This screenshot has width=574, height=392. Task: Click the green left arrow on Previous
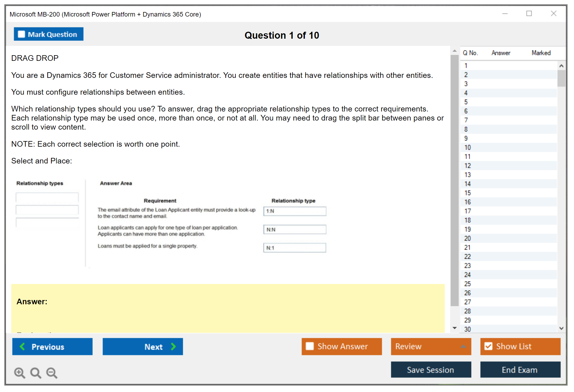point(22,346)
